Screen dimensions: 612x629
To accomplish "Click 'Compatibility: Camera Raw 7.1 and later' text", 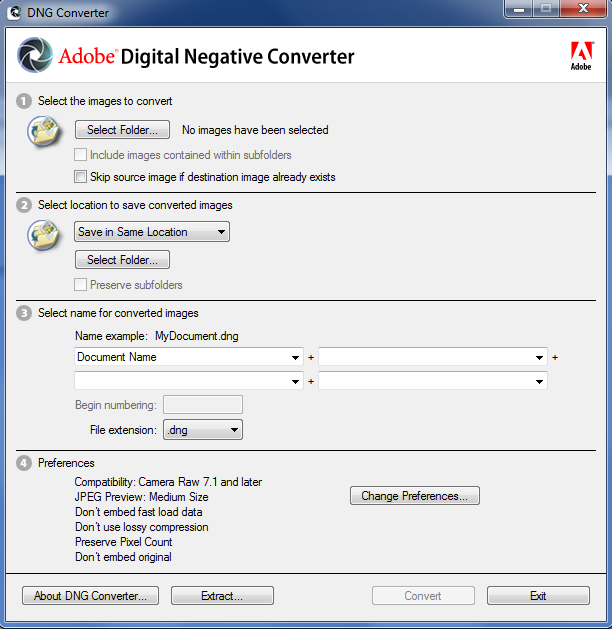I will click(168, 482).
